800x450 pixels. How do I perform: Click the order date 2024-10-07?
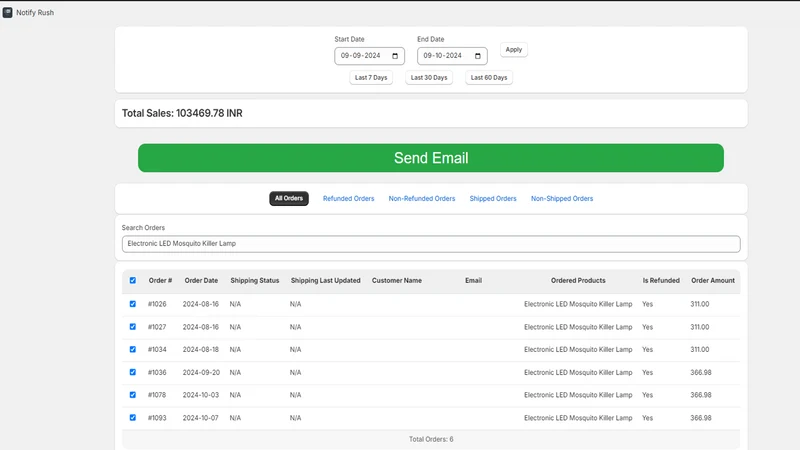coord(201,418)
